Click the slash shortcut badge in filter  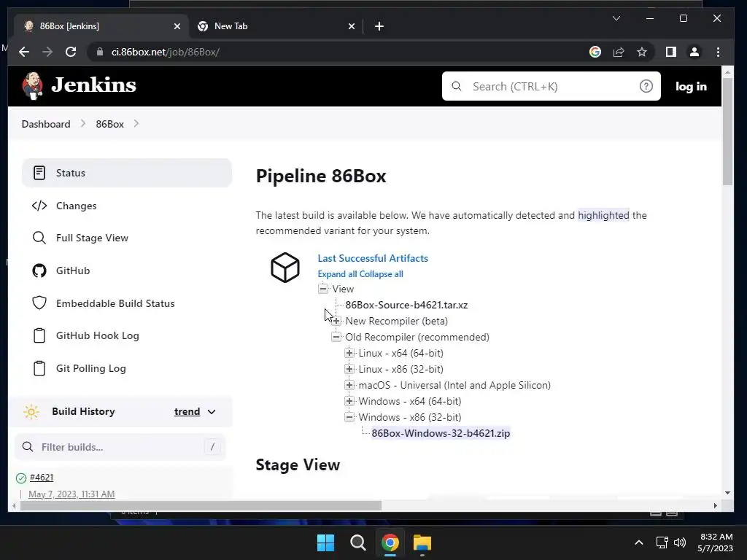coord(212,447)
